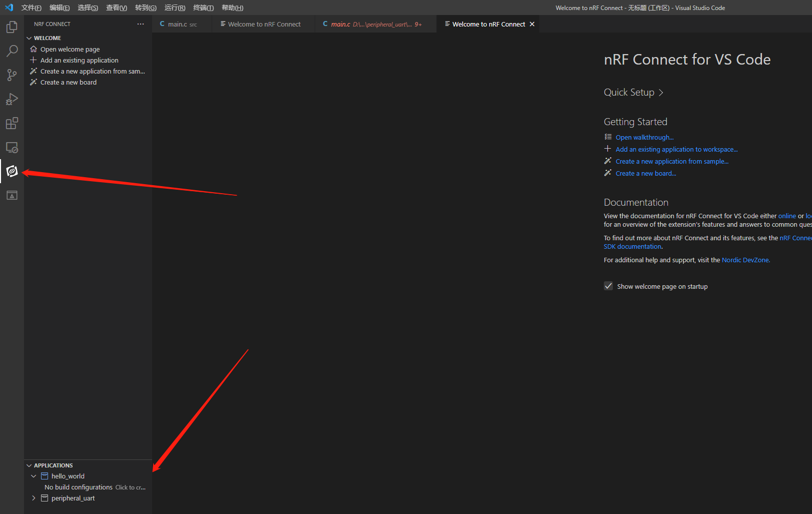
Task: Click the Create a new board... link
Action: point(646,173)
